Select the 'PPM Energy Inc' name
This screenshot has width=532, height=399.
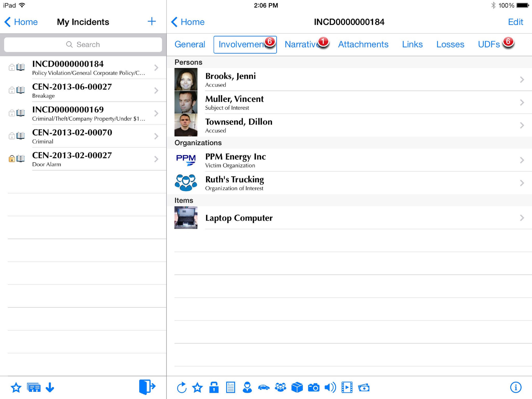pyautogui.click(x=235, y=157)
